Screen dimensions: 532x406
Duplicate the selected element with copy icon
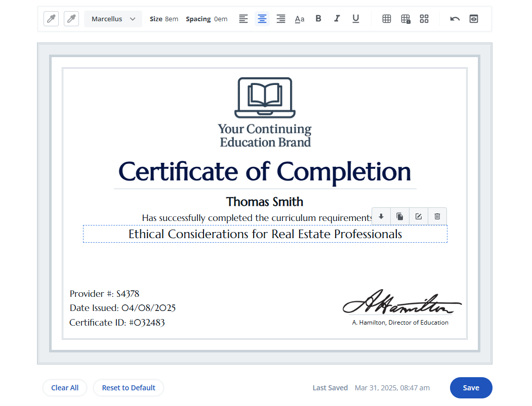[x=400, y=216]
